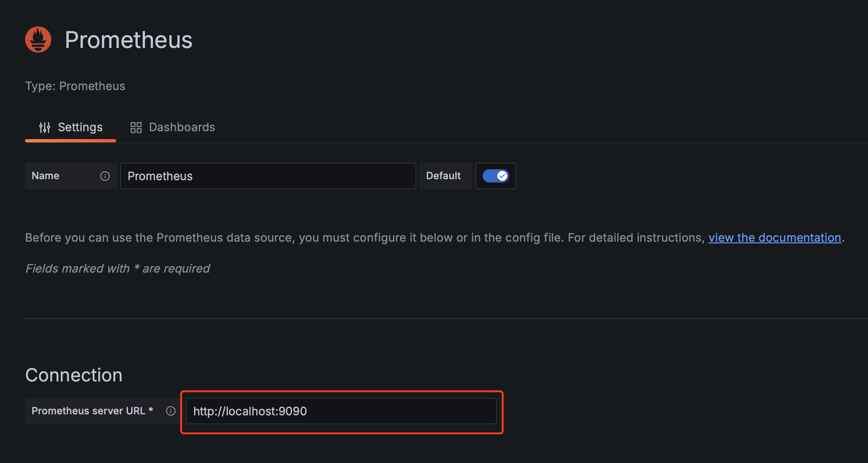The image size is (868, 463).
Task: Click the large Prometheus page title
Action: tap(128, 40)
